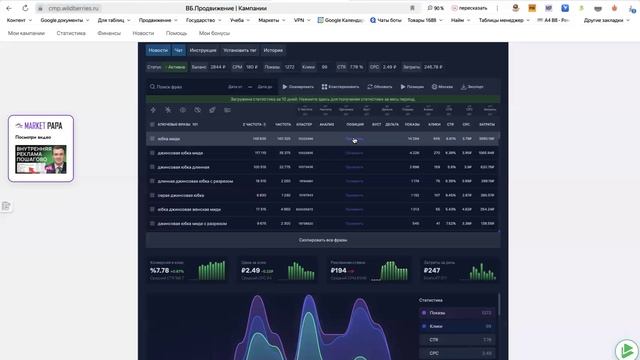The image size is (640, 360).
Task: Click the 'Сканировать все фразы' button
Action: (323, 240)
